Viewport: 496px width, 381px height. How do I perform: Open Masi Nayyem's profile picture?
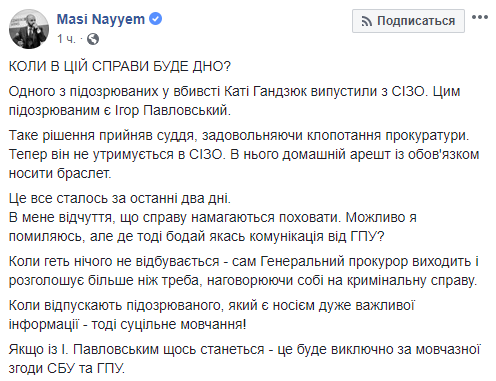[29, 29]
